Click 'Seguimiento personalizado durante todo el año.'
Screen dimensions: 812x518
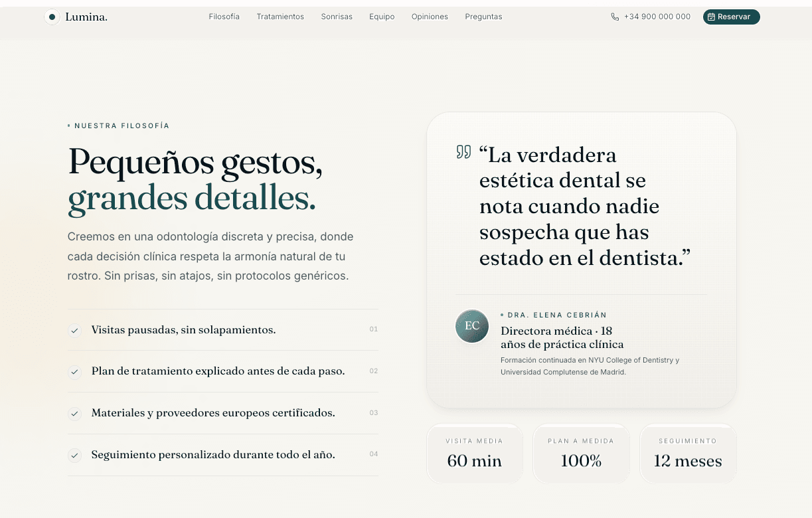click(213, 455)
